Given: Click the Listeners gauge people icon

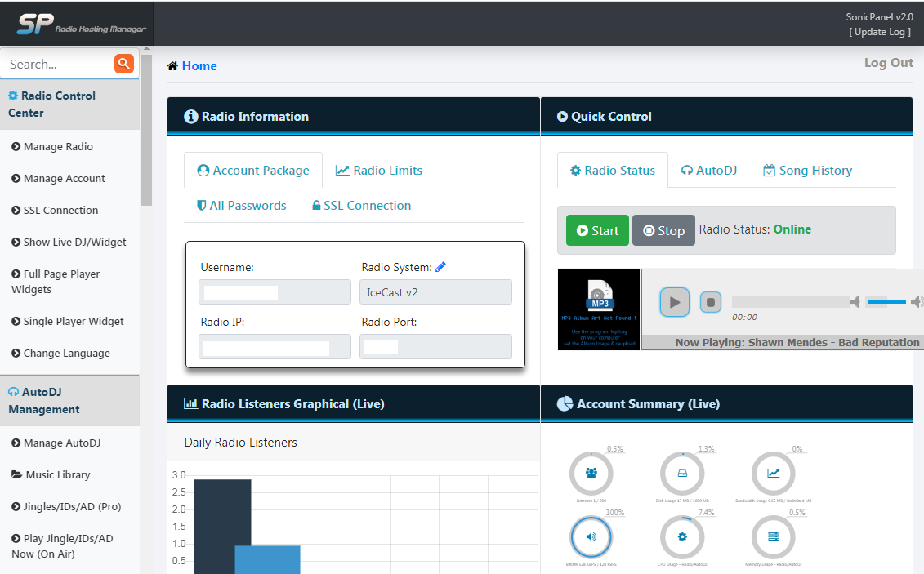Looking at the screenshot, I should 591,473.
